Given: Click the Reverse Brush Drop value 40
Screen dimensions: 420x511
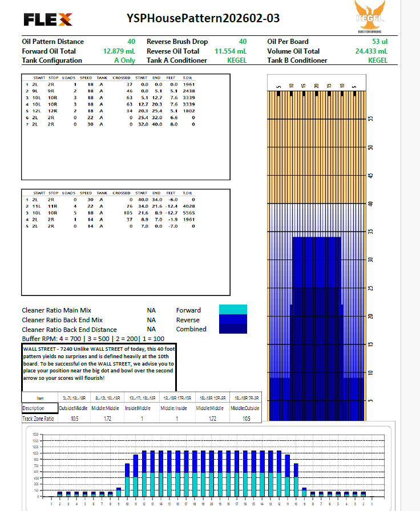Looking at the screenshot, I should coord(243,42).
